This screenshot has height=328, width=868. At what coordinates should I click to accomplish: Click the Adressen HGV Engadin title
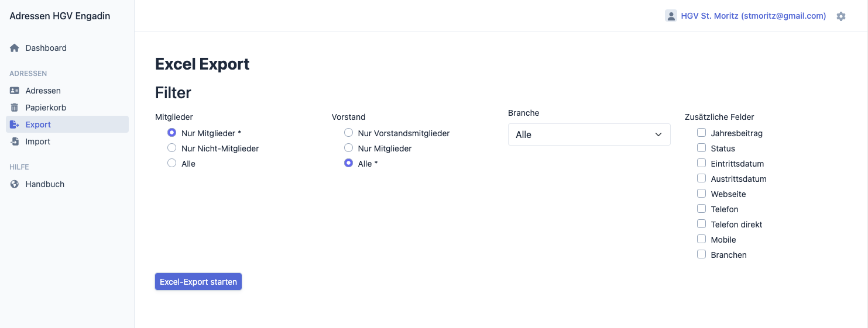[60, 16]
